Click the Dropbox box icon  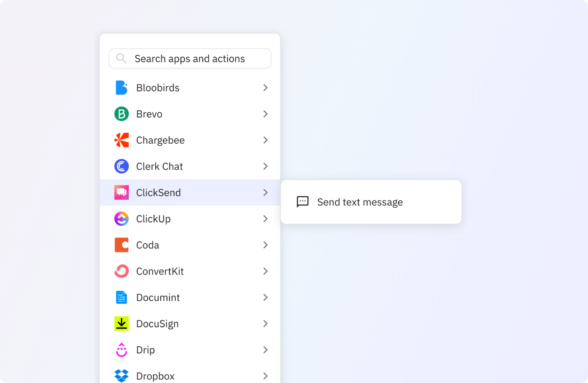121,376
